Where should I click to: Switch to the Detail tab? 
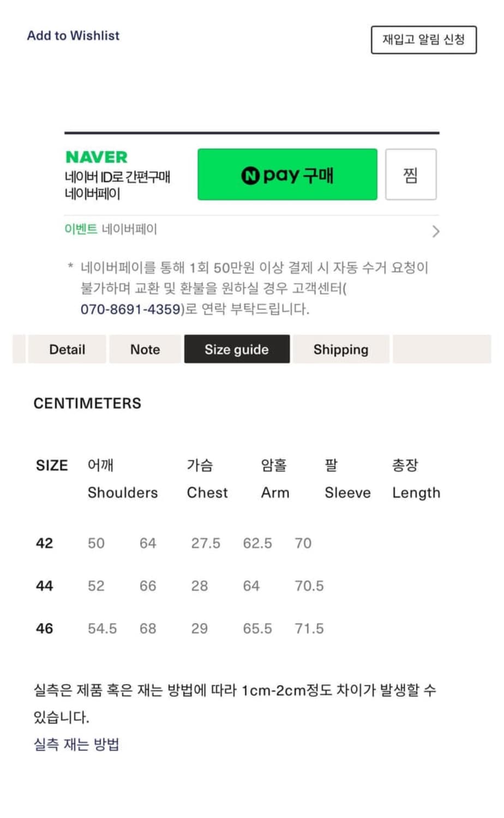67,350
